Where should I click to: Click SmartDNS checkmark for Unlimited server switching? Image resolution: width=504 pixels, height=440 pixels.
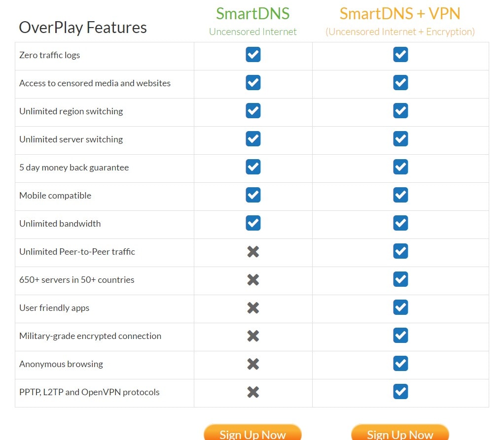tap(253, 139)
